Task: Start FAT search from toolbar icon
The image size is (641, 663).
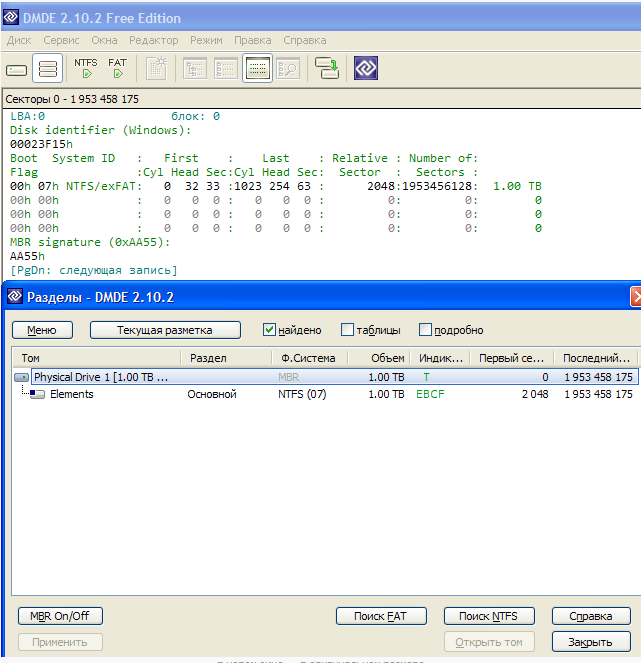Action: 118,68
